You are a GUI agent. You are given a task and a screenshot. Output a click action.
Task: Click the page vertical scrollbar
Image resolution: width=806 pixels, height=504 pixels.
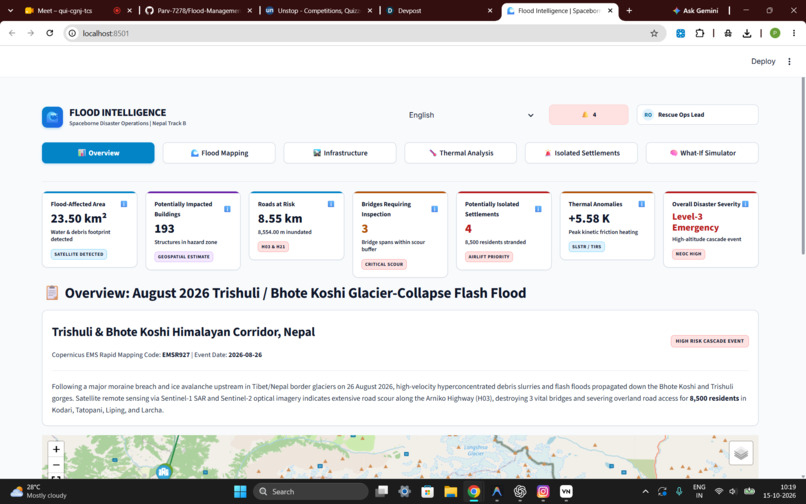803,166
